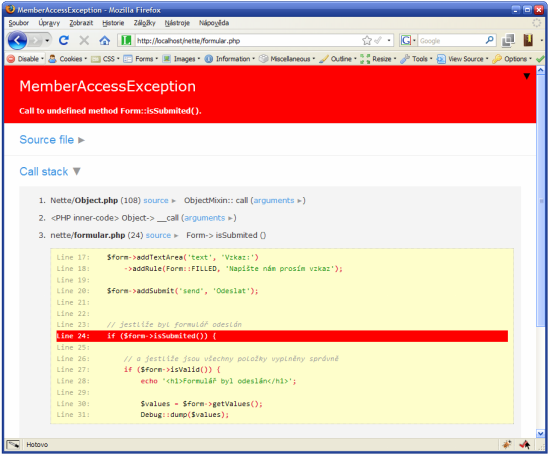Screen dimensions: 550x456
Task: Open the Nápověda menu
Action: point(214,23)
